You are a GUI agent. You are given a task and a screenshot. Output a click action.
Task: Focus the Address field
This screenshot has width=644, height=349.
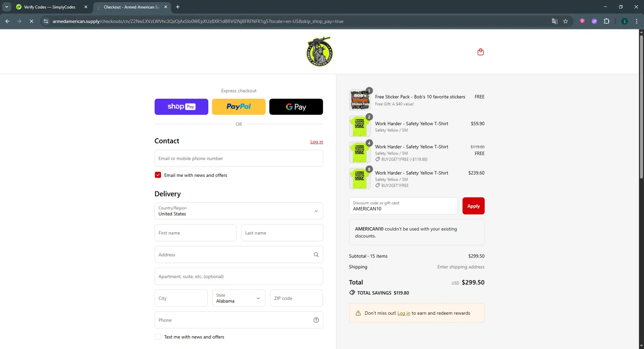pos(239,255)
